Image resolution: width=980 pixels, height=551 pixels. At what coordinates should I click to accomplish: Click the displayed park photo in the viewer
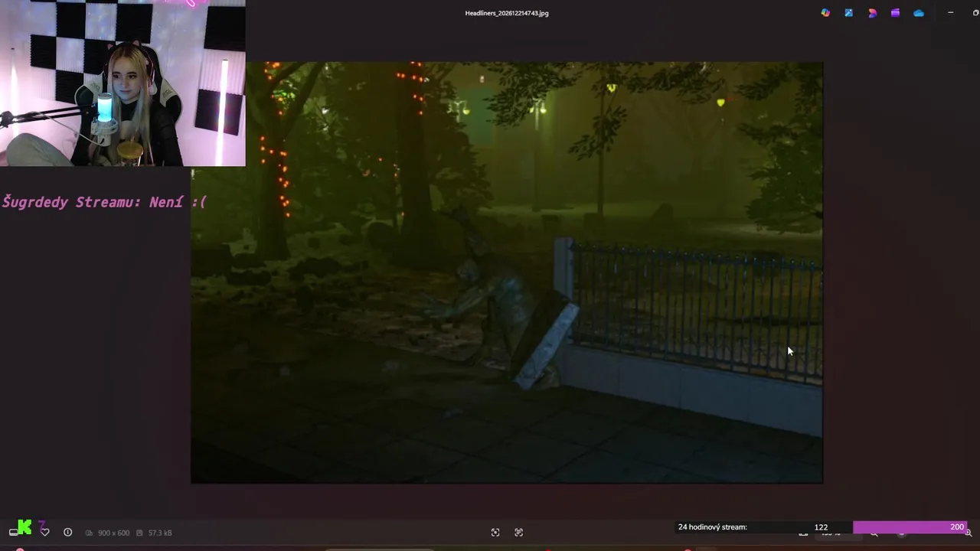click(507, 272)
